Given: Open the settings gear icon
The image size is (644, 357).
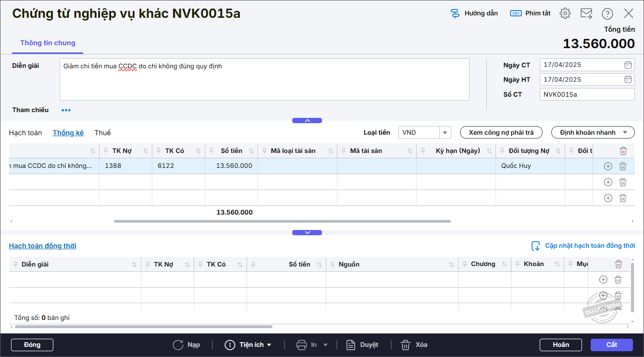Looking at the screenshot, I should pos(565,13).
